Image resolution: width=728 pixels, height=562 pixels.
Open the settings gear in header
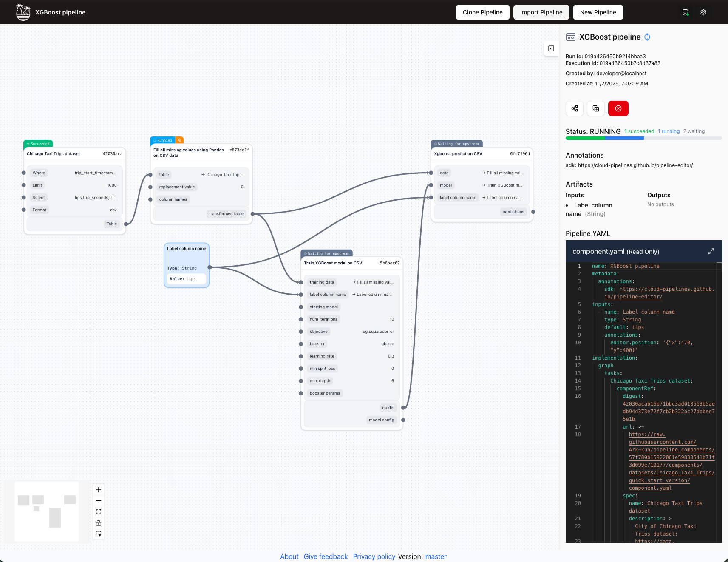point(703,12)
